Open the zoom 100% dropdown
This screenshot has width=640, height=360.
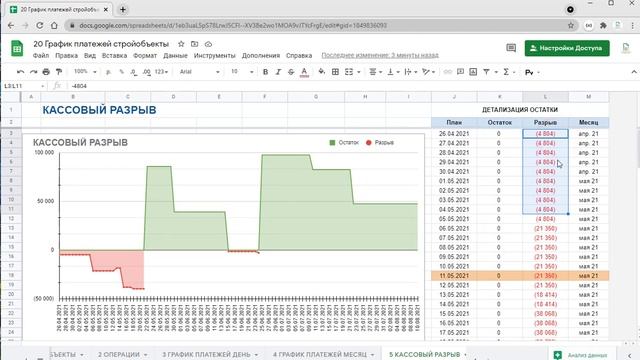85,72
